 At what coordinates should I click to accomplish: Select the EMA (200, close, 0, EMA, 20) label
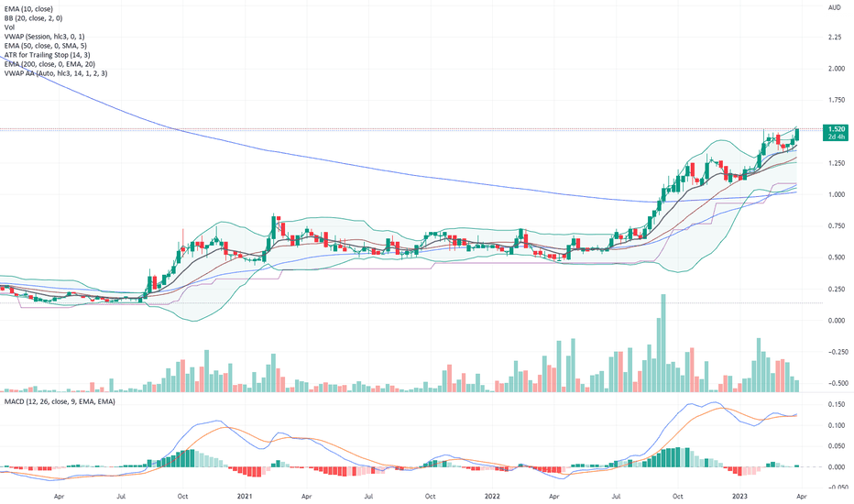tap(49, 64)
